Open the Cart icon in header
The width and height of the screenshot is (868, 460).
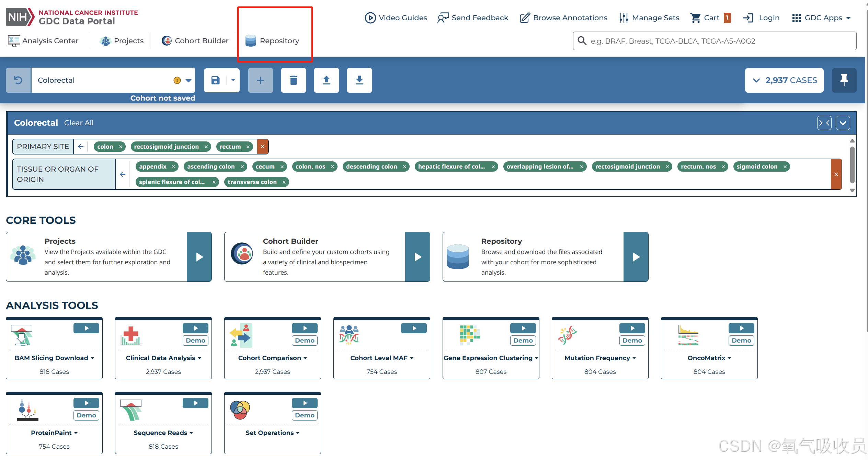point(696,18)
